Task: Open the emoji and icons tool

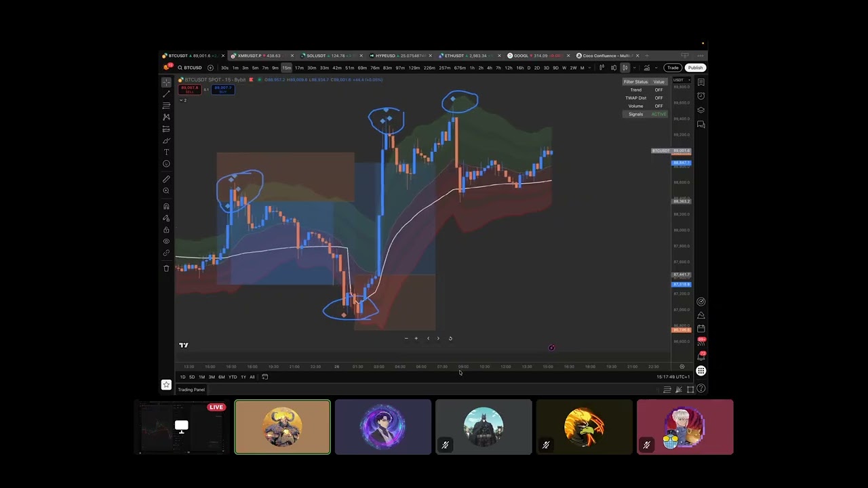Action: click(x=166, y=163)
